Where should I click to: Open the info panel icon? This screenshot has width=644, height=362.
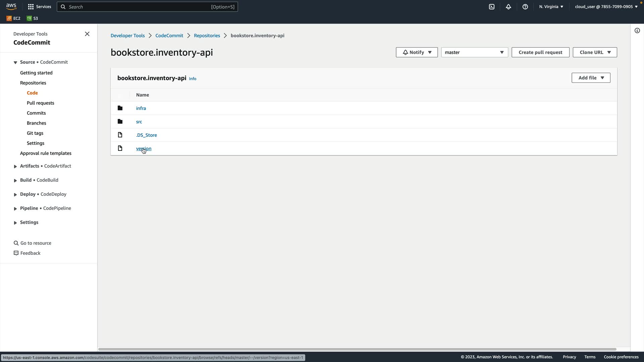[x=637, y=31]
